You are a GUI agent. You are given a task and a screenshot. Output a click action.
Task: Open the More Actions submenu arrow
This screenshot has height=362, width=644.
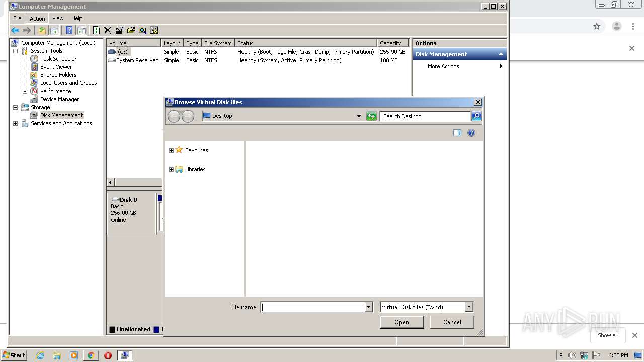click(x=501, y=66)
